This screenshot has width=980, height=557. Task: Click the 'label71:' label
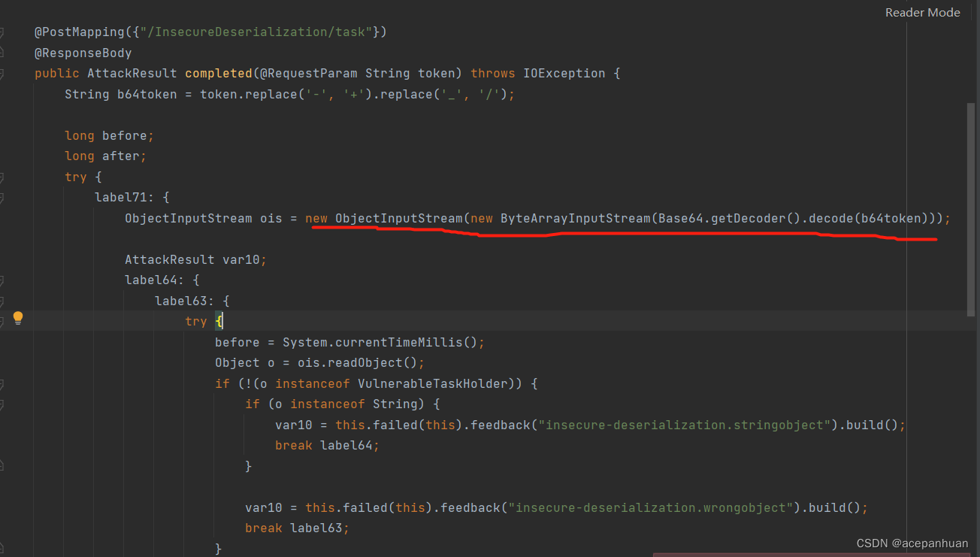click(125, 198)
